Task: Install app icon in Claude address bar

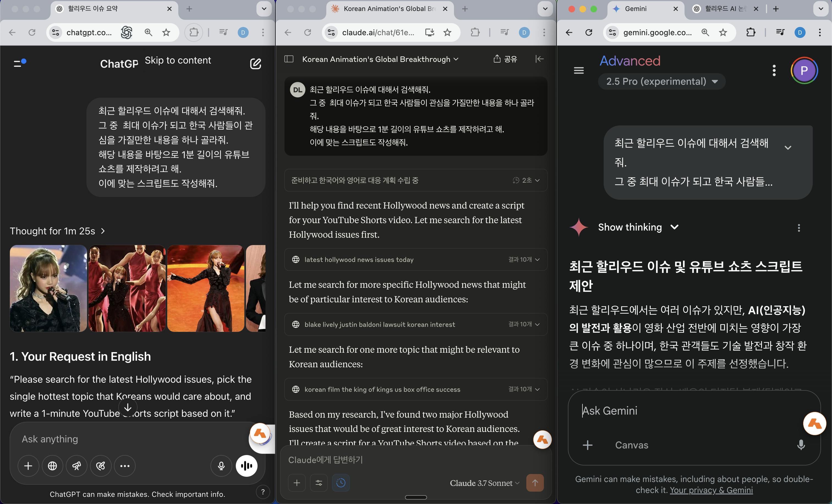Action: [429, 32]
